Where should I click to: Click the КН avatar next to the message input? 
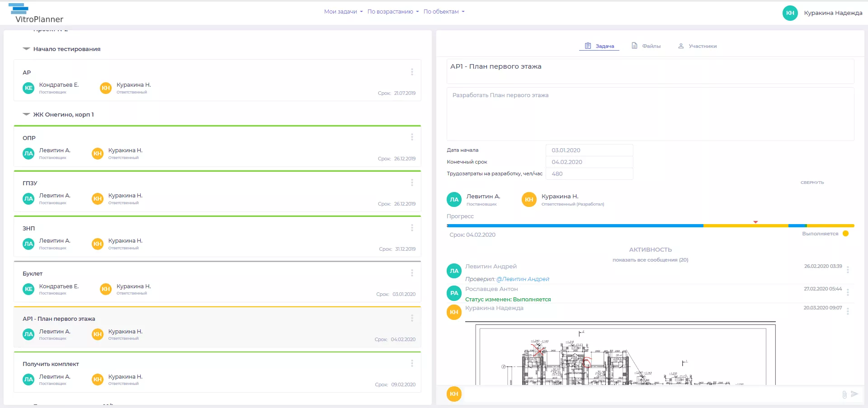(454, 394)
